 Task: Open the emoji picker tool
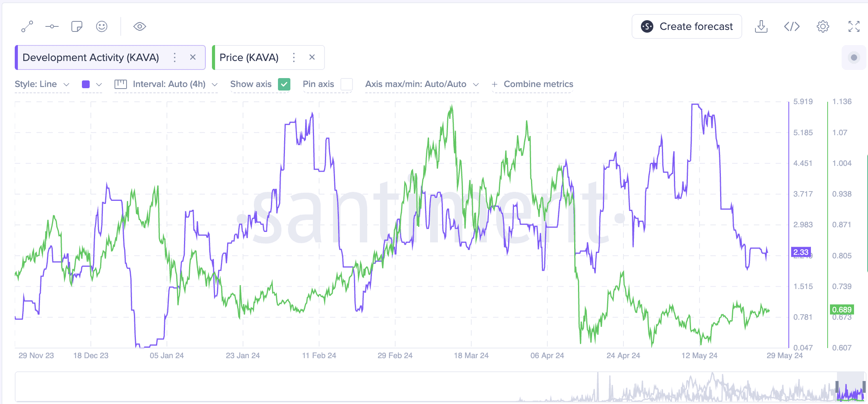click(x=102, y=26)
